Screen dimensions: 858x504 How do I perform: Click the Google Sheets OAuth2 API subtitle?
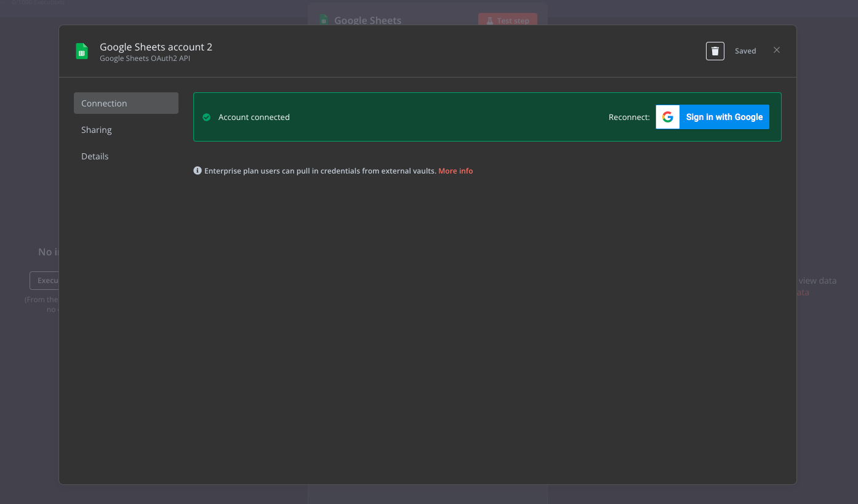[x=145, y=58]
